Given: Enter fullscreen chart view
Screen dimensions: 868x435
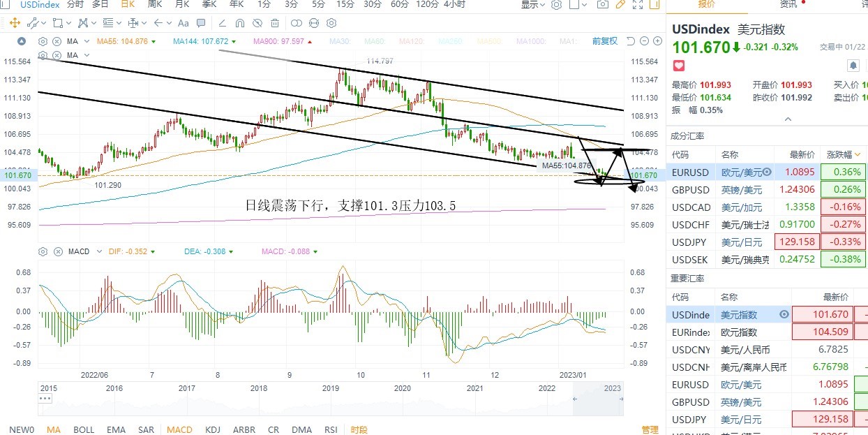Looking at the screenshot, I should [637, 4].
